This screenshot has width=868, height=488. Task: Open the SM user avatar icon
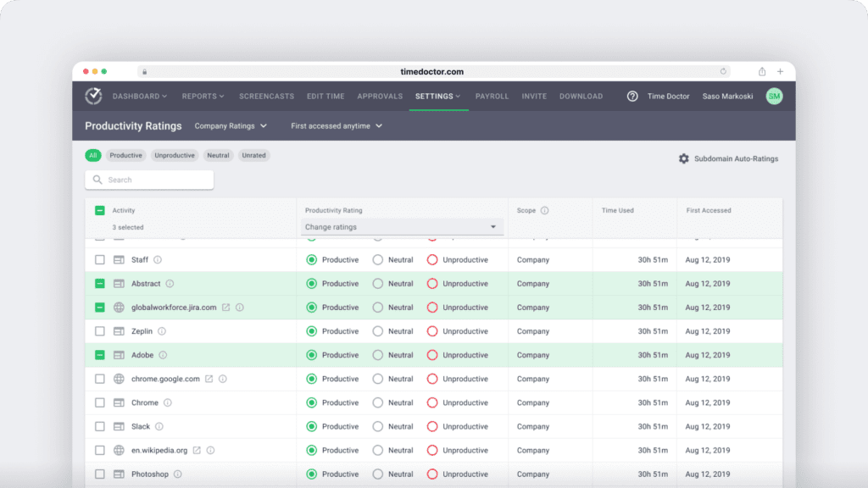[774, 97]
